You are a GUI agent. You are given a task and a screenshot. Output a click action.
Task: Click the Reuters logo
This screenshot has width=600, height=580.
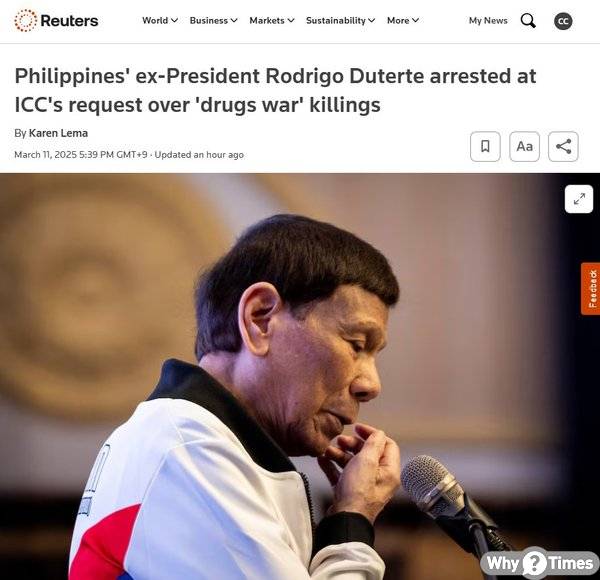(56, 21)
